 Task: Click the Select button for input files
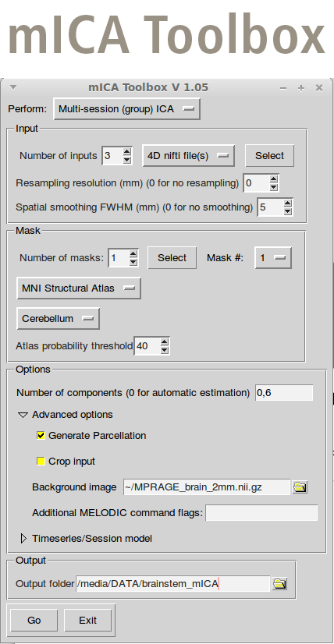point(269,156)
